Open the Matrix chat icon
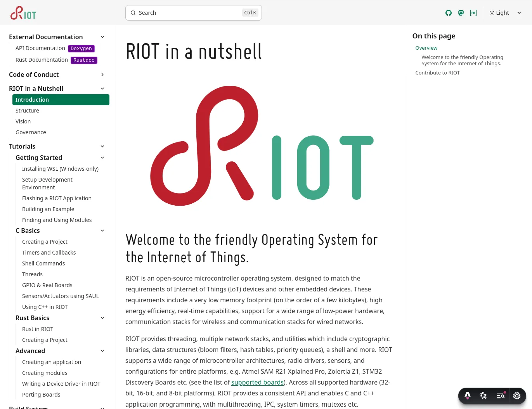This screenshot has width=532, height=409. pyautogui.click(x=473, y=13)
